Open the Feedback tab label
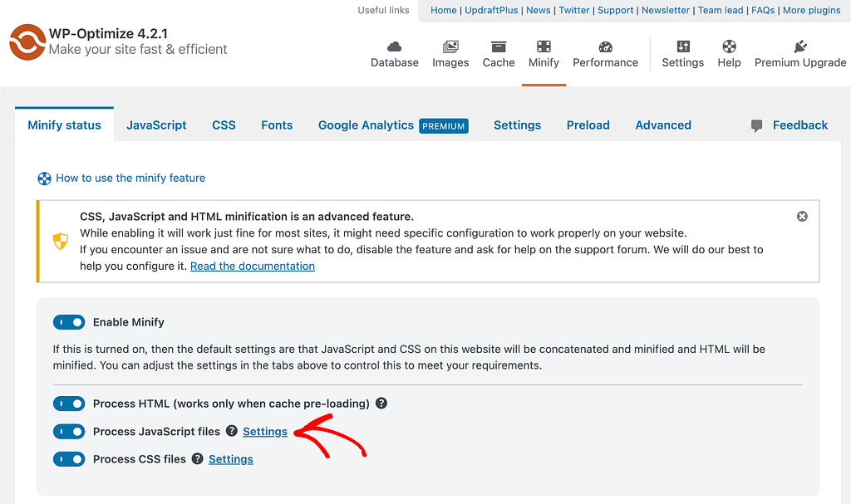Screen dimensions: 851x504 [800, 125]
